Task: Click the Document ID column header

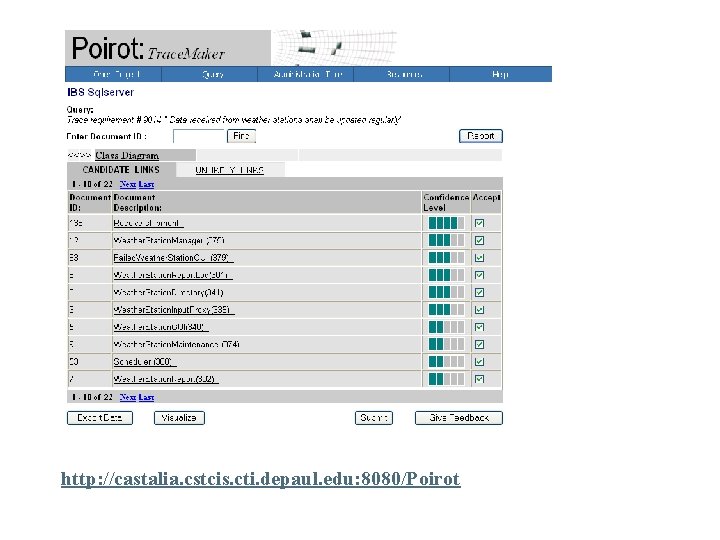Action: point(90,202)
